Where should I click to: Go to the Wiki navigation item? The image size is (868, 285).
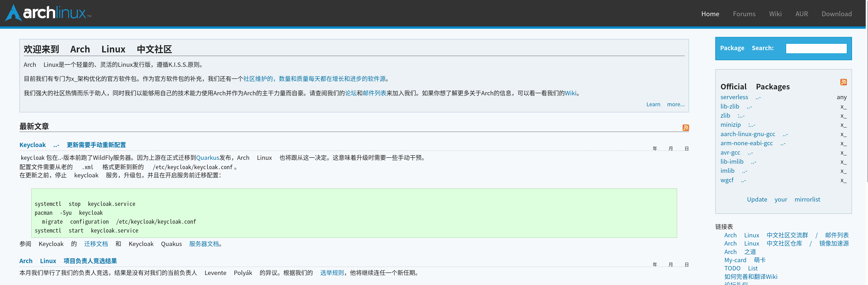[x=775, y=14]
